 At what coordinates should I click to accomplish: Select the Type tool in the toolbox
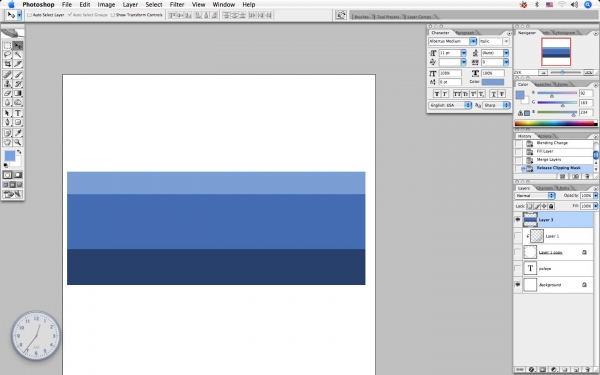(x=18, y=113)
